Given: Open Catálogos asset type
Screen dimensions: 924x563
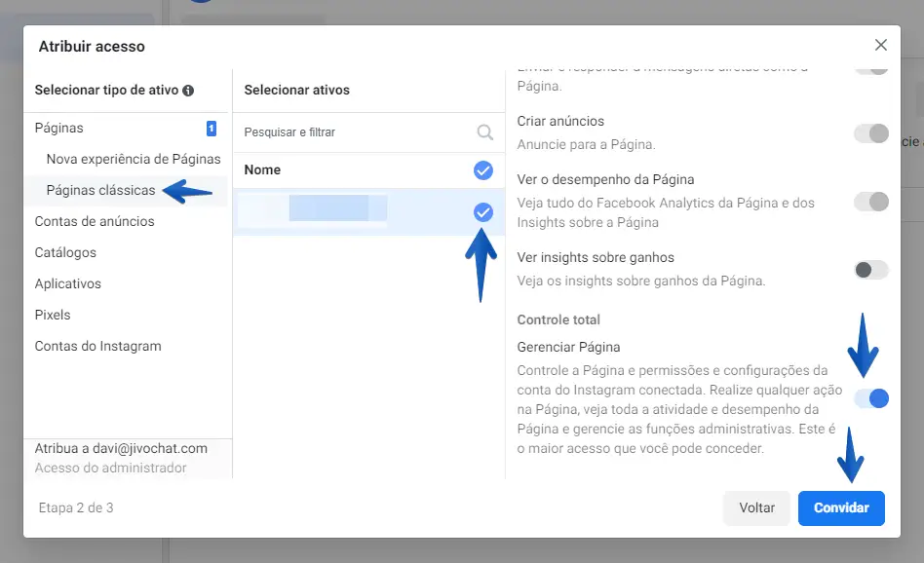Looking at the screenshot, I should pyautogui.click(x=65, y=252).
